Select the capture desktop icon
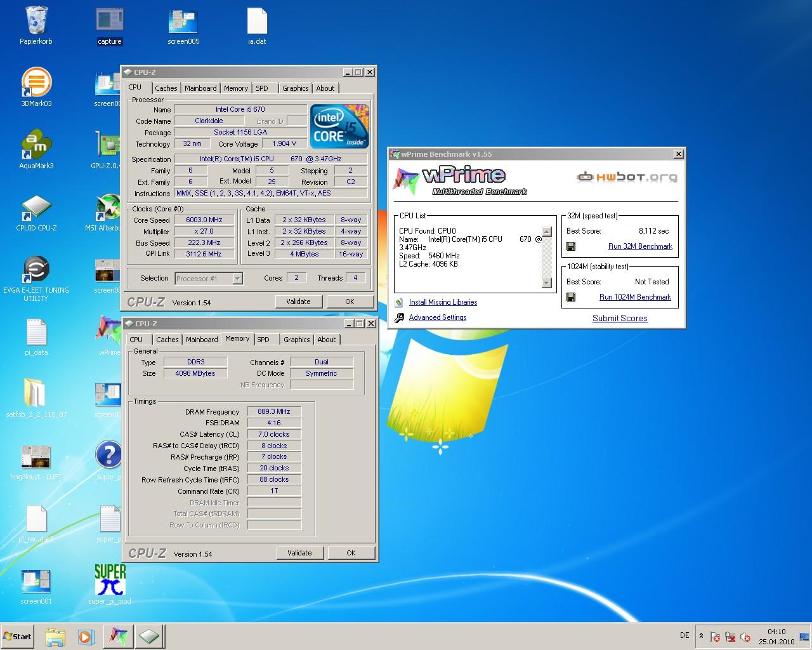 coord(109,25)
